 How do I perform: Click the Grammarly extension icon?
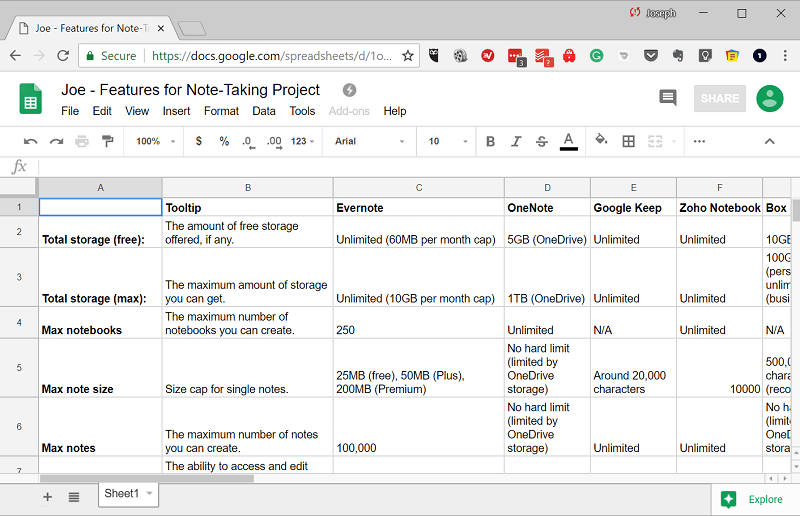(x=596, y=55)
